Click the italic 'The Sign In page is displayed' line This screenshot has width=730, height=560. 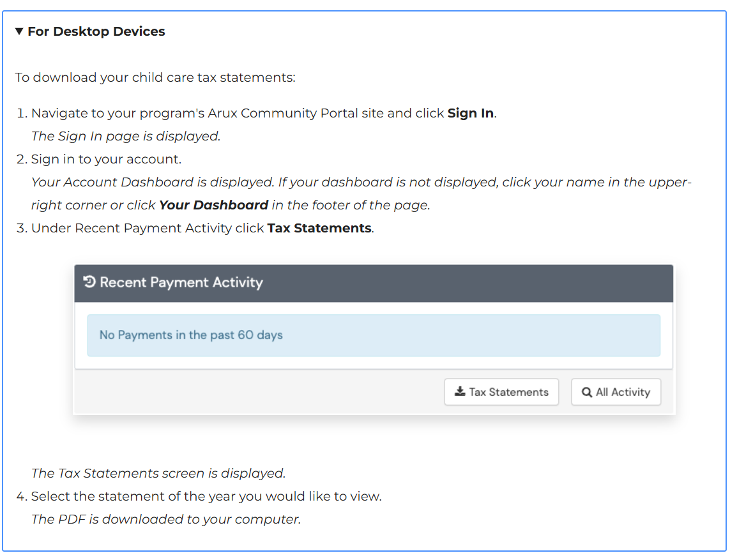tap(125, 136)
